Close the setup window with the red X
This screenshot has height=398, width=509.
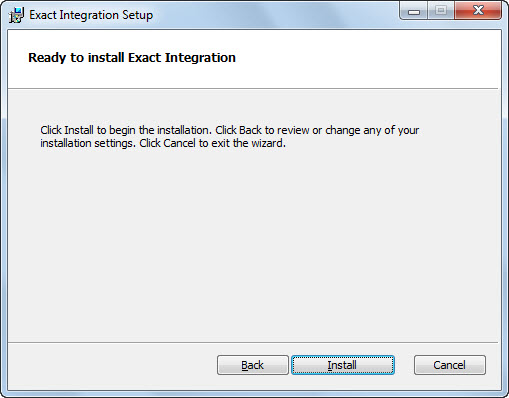[478, 11]
